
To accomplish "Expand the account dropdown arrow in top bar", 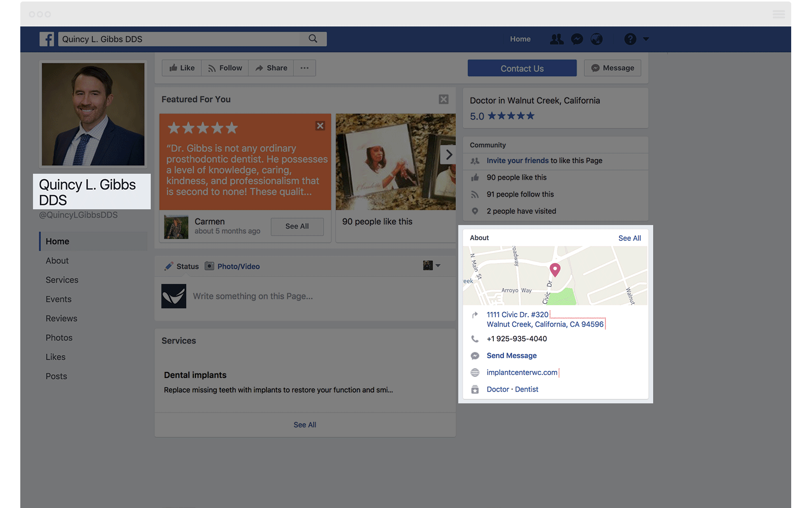I will (x=646, y=39).
